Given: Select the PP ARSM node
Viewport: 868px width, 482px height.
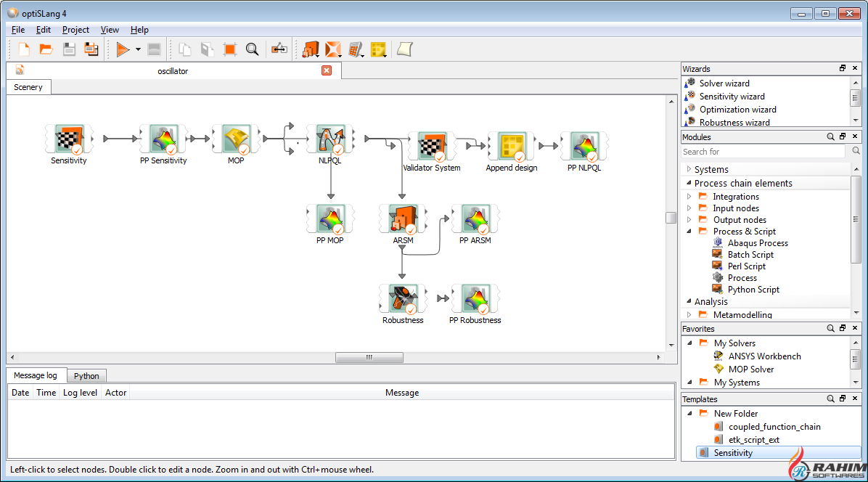Looking at the screenshot, I should [475, 218].
